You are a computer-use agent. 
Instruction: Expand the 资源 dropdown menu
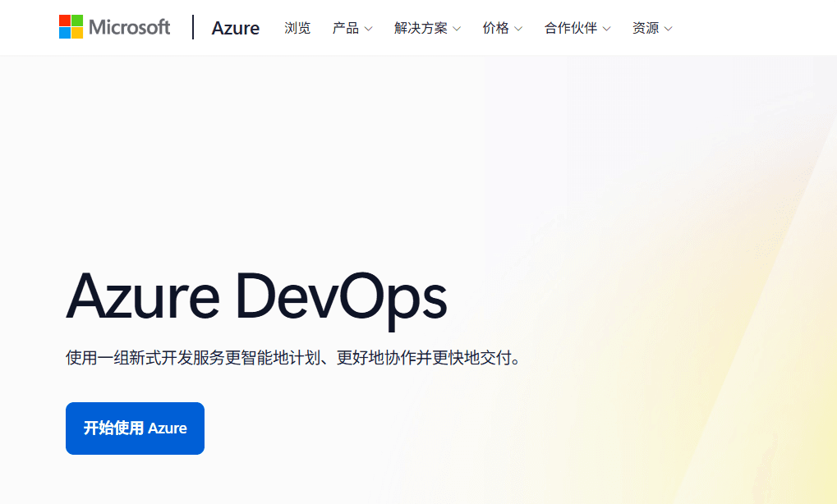(652, 28)
